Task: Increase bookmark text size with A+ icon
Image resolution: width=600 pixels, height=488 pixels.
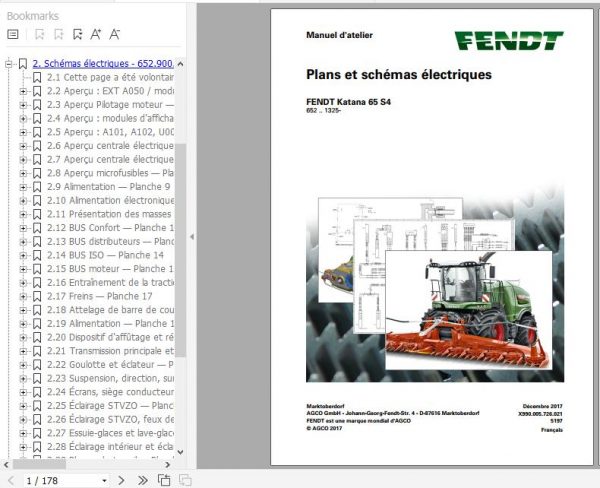Action: click(x=96, y=34)
